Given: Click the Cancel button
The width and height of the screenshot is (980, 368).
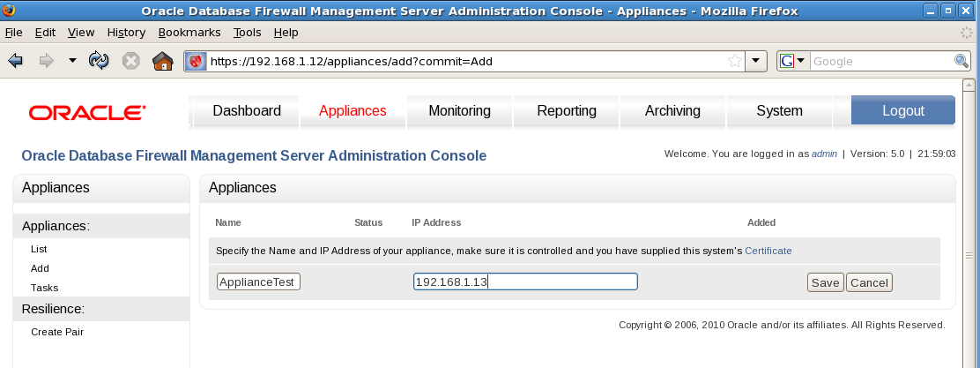Looking at the screenshot, I should [869, 282].
